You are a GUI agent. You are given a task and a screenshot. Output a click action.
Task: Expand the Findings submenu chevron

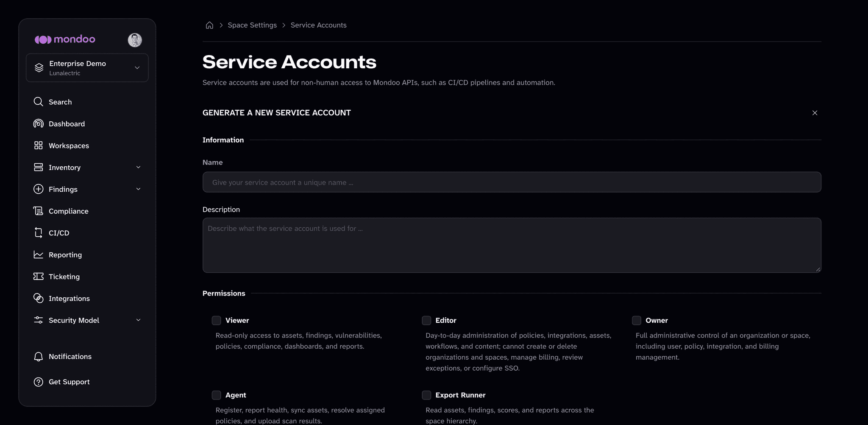pyautogui.click(x=138, y=189)
